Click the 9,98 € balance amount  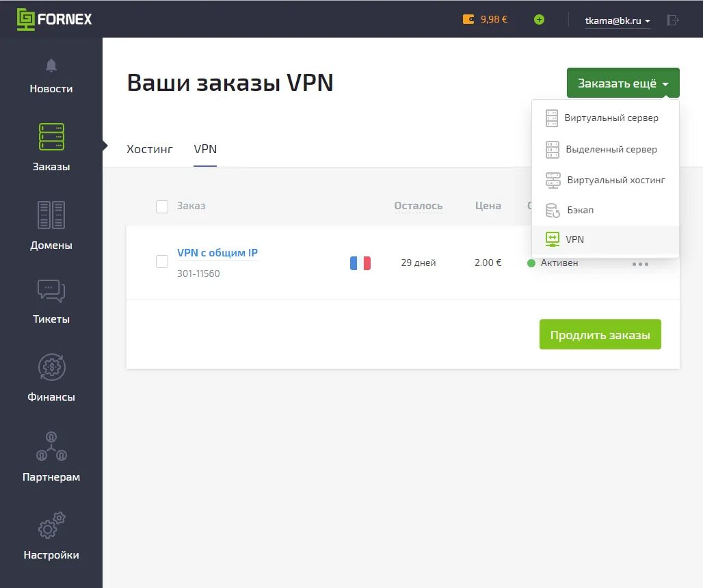[x=494, y=19]
